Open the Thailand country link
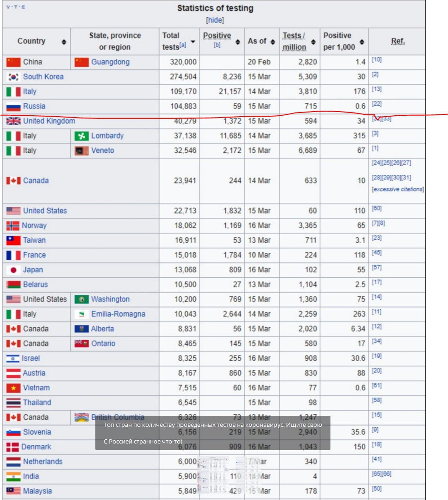 pyautogui.click(x=37, y=403)
